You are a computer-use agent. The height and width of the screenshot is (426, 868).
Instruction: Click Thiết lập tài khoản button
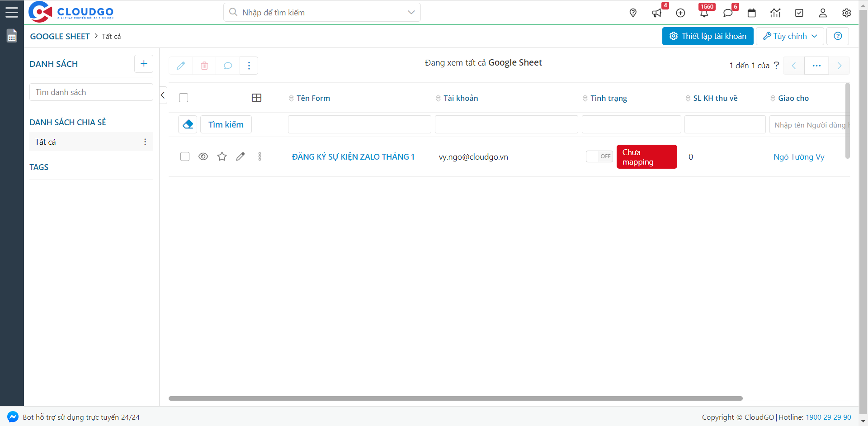point(708,36)
